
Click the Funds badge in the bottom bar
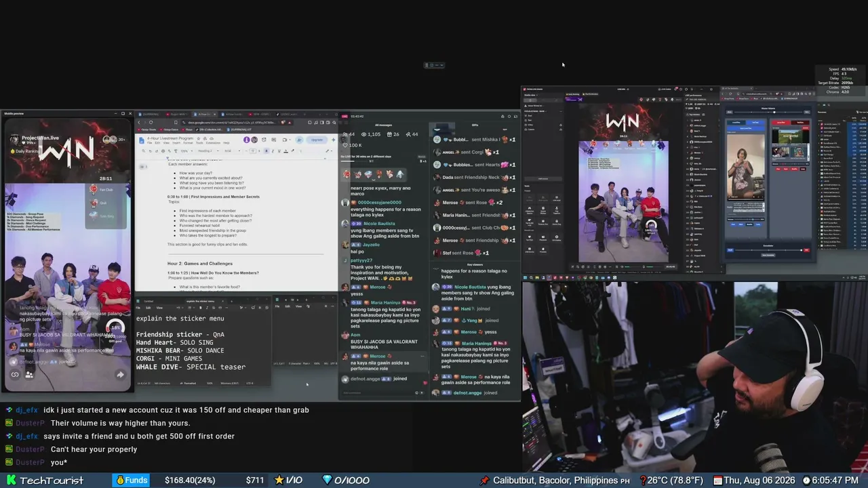(x=132, y=481)
